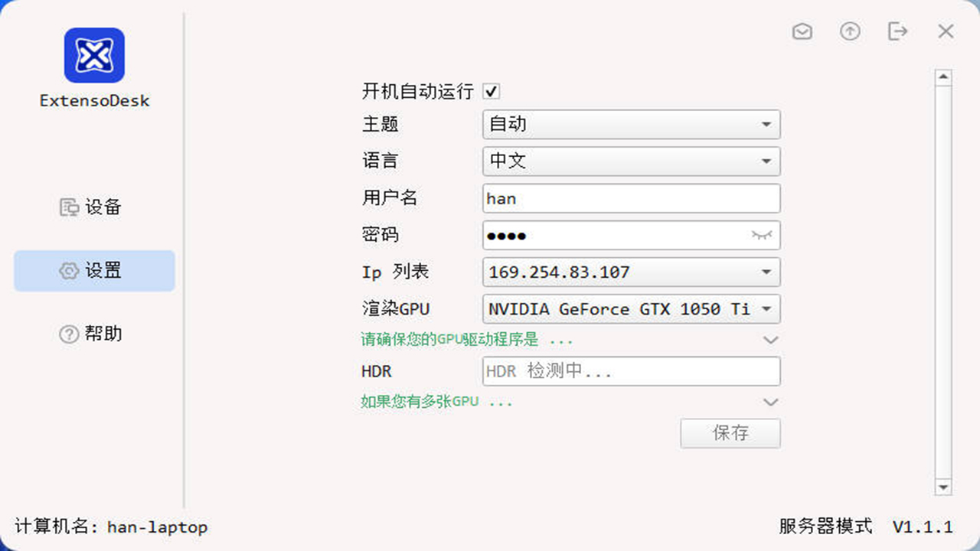Viewport: 980px width, 551px height.
Task: Click the ExtensoDesk logo icon
Action: pyautogui.click(x=94, y=55)
